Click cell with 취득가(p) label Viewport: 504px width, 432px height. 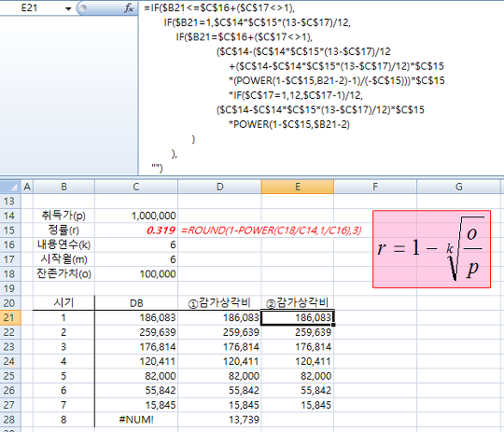pos(63,216)
